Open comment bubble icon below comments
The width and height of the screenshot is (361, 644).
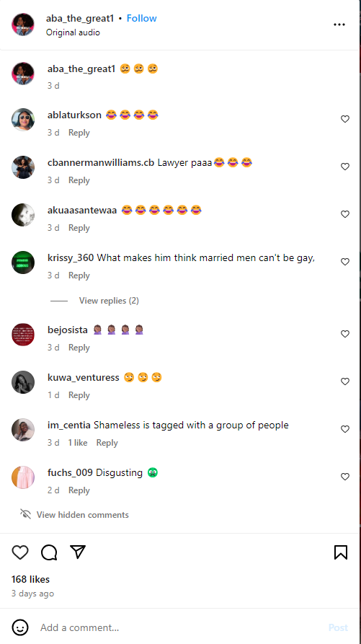pyautogui.click(x=49, y=552)
